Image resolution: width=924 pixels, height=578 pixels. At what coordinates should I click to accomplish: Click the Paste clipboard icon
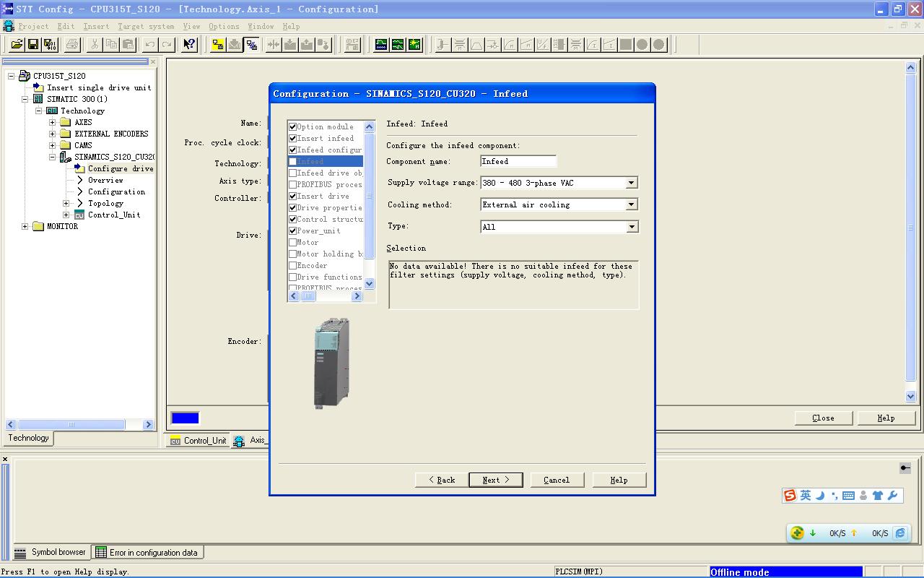click(x=128, y=45)
